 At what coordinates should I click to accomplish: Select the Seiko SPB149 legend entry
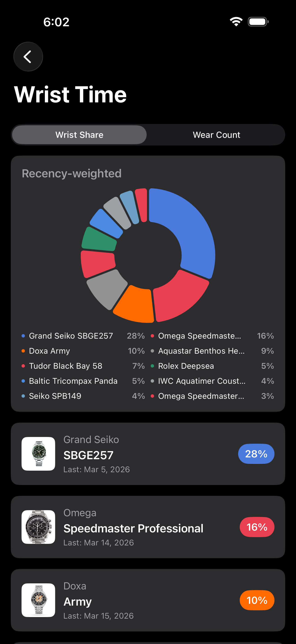[55, 396]
